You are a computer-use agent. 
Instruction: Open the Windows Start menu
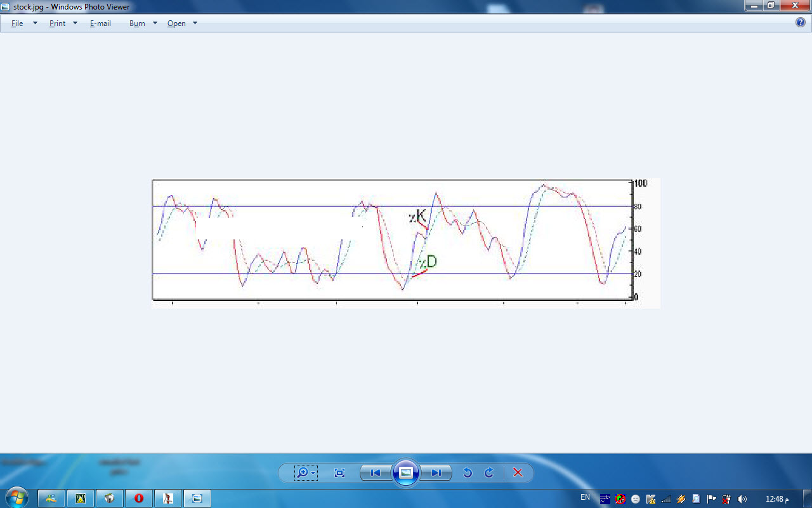coord(16,498)
